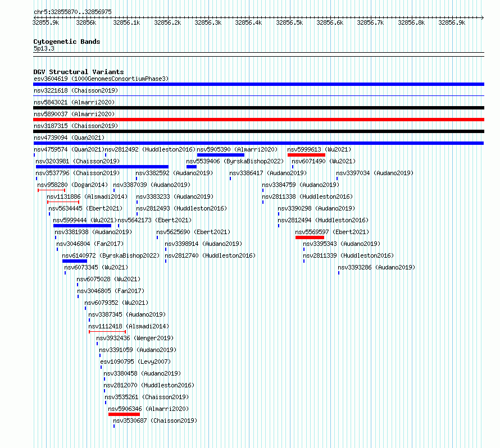Click the nsv3187315 (Chaisson2019) label
This screenshot has width=500, height=448.
(x=76, y=126)
